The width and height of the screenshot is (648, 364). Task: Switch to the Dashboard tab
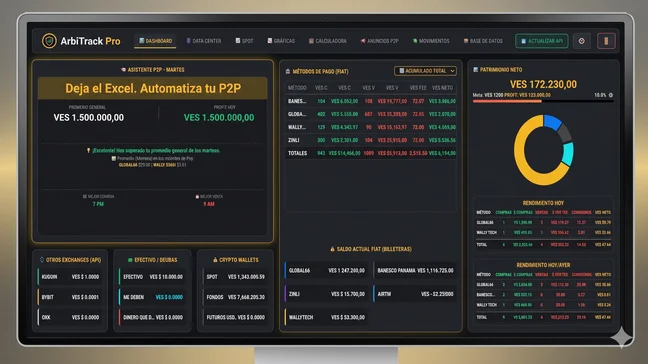[x=155, y=41]
